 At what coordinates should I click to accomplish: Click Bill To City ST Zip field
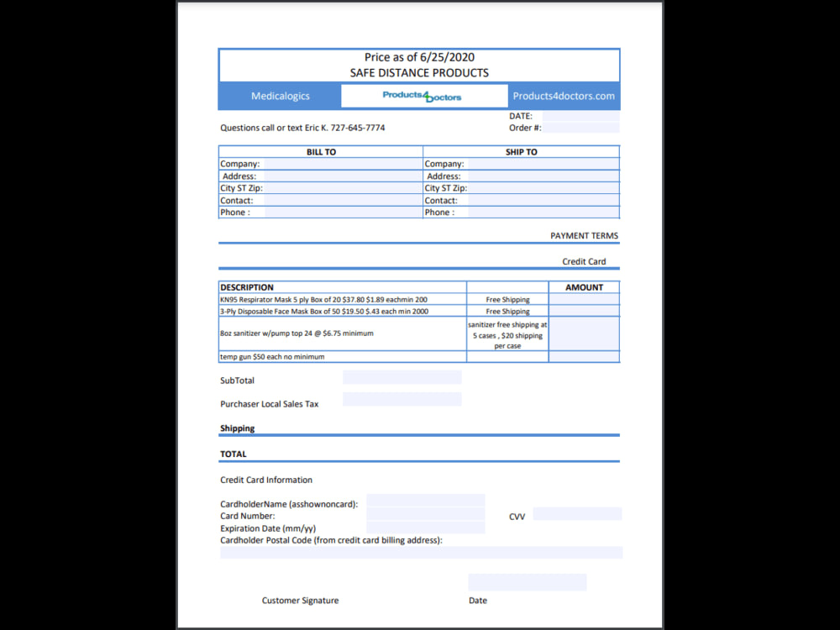pos(343,188)
